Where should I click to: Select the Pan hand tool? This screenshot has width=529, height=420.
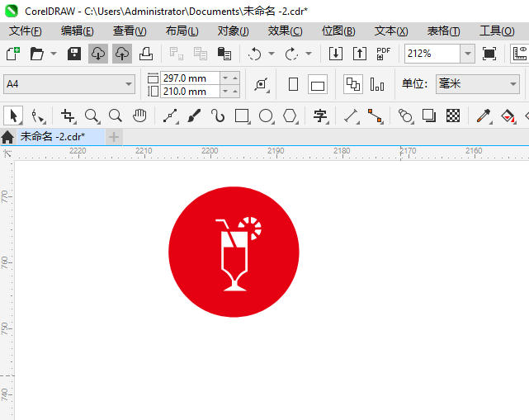pyautogui.click(x=139, y=116)
